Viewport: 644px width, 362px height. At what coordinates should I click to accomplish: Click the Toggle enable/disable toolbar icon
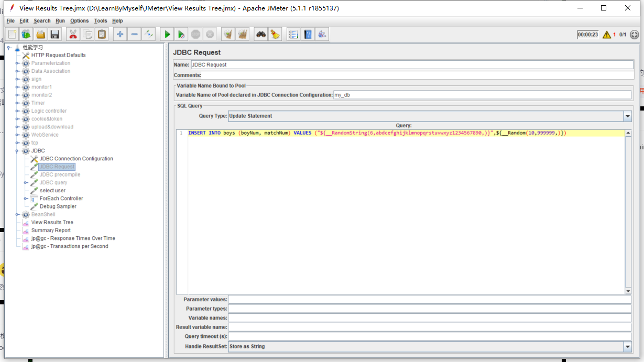click(x=149, y=35)
